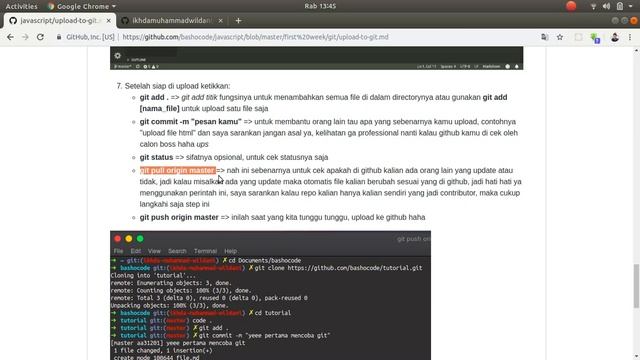Viewport: 640px width, 360px height.
Task: Close the javascript/upload-to-git tab
Action: [109, 20]
